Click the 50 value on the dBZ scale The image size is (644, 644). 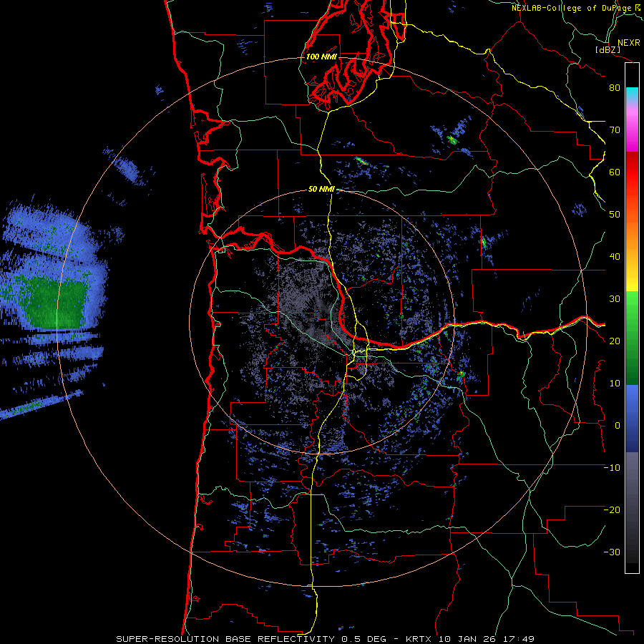pyautogui.click(x=615, y=215)
